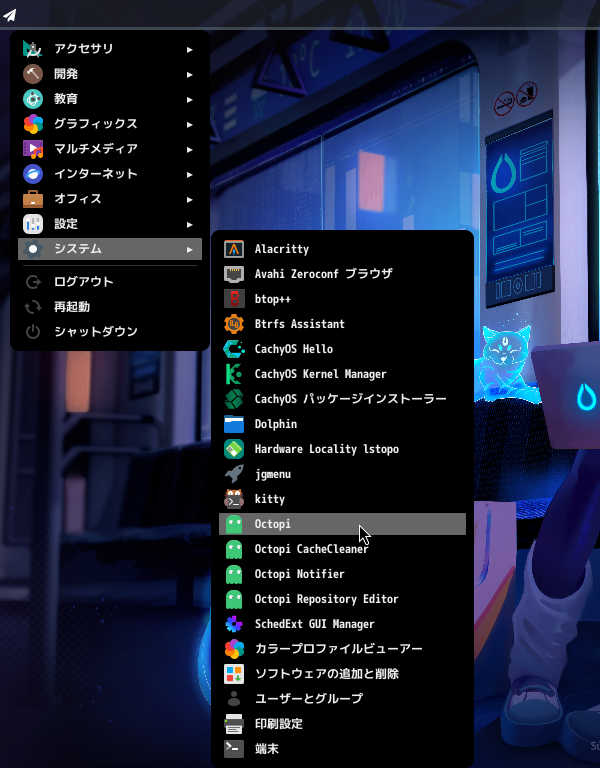Click the 'SchedExt GUI Manager' label
The width and height of the screenshot is (600, 768).
tap(314, 624)
